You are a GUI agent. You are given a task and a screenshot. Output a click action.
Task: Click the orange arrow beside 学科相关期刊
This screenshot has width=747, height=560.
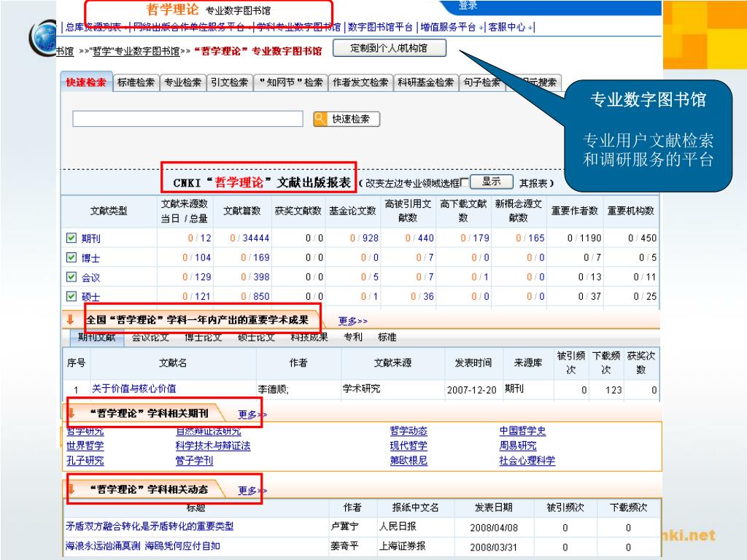71,413
